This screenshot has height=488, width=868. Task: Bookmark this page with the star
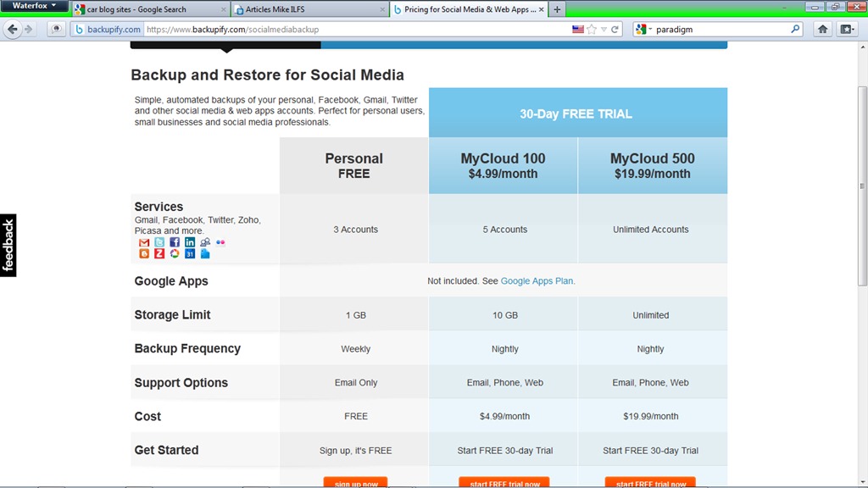[592, 29]
